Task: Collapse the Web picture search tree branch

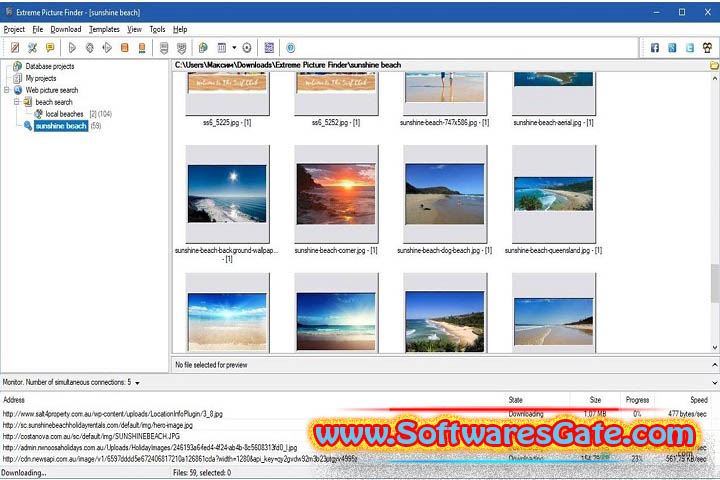Action: point(7,90)
